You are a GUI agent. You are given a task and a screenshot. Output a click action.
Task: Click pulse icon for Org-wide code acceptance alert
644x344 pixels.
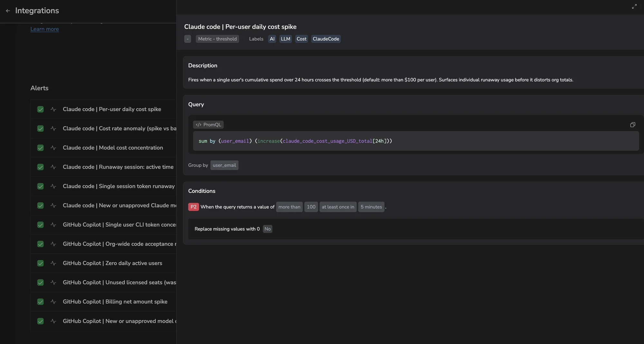(x=53, y=244)
